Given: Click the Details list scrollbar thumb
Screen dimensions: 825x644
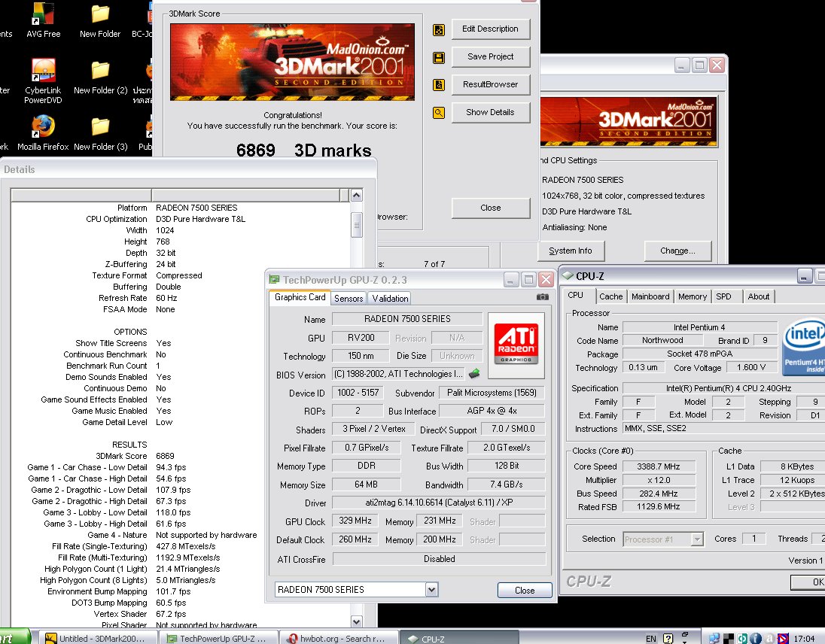Looking at the screenshot, I should (x=357, y=225).
